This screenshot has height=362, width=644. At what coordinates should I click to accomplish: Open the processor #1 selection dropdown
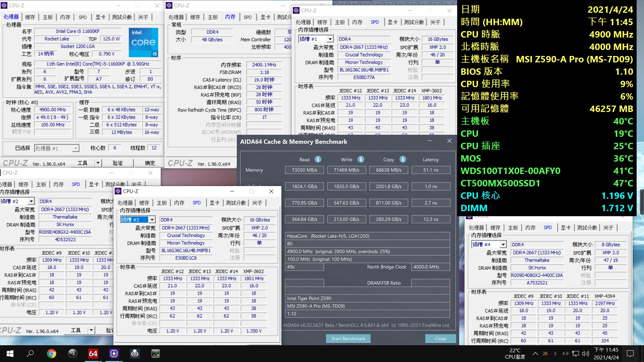[x=76, y=148]
